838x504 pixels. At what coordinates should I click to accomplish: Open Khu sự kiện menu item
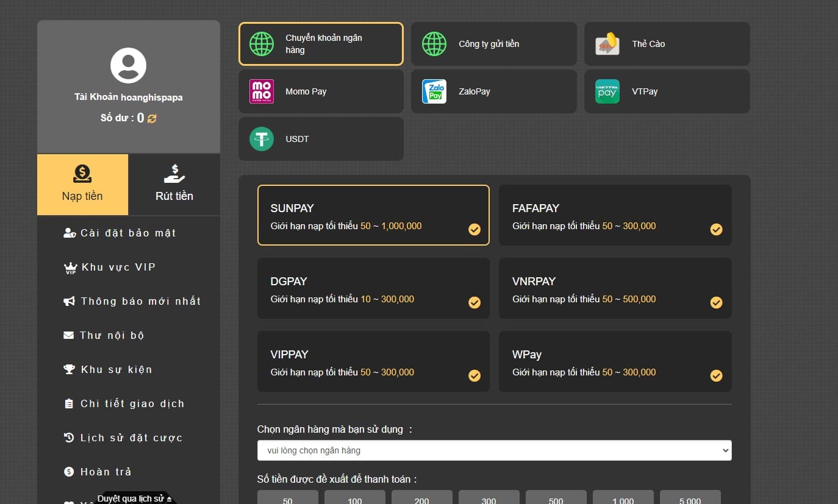(x=129, y=369)
